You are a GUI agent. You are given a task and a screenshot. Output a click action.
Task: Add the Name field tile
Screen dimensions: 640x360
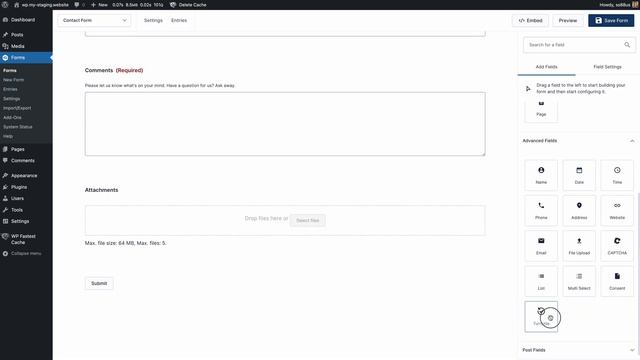[x=541, y=175]
